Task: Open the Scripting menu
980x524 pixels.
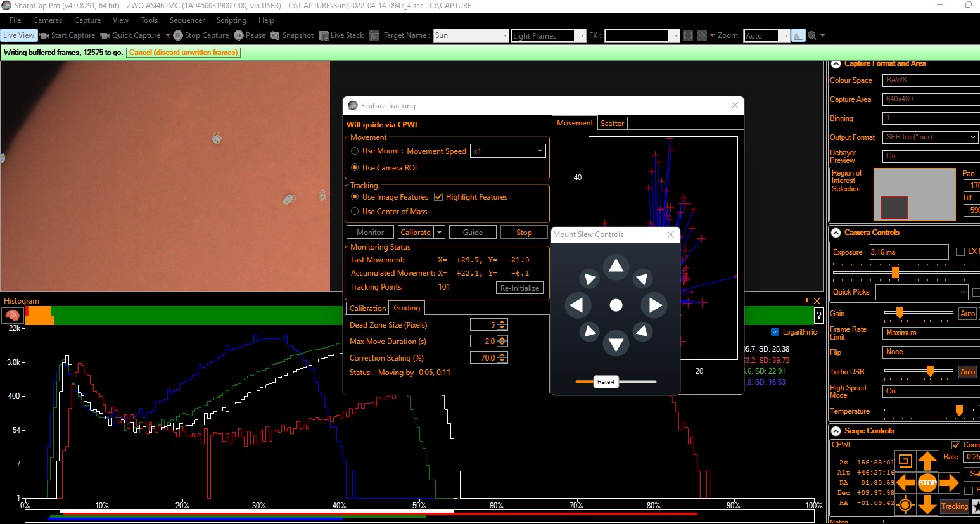Action: pos(231,20)
